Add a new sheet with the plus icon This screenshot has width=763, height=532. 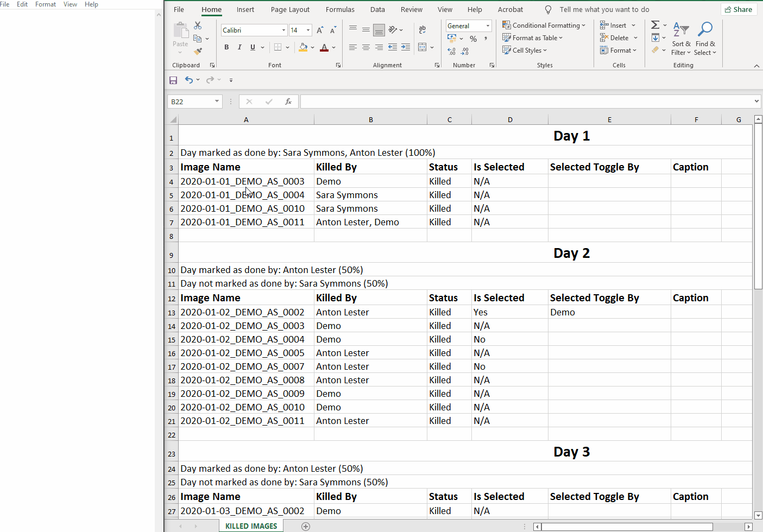[306, 526]
